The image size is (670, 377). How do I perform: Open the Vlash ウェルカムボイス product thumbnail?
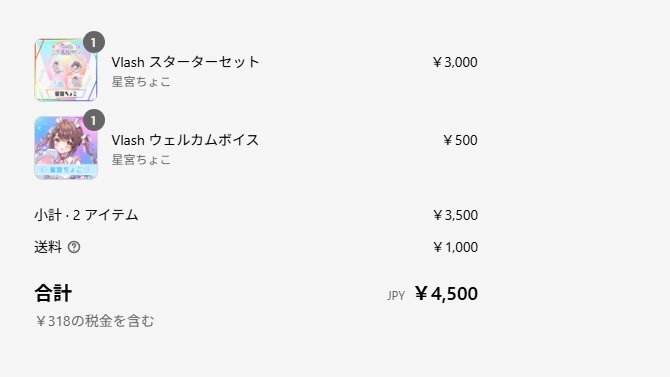click(66, 148)
